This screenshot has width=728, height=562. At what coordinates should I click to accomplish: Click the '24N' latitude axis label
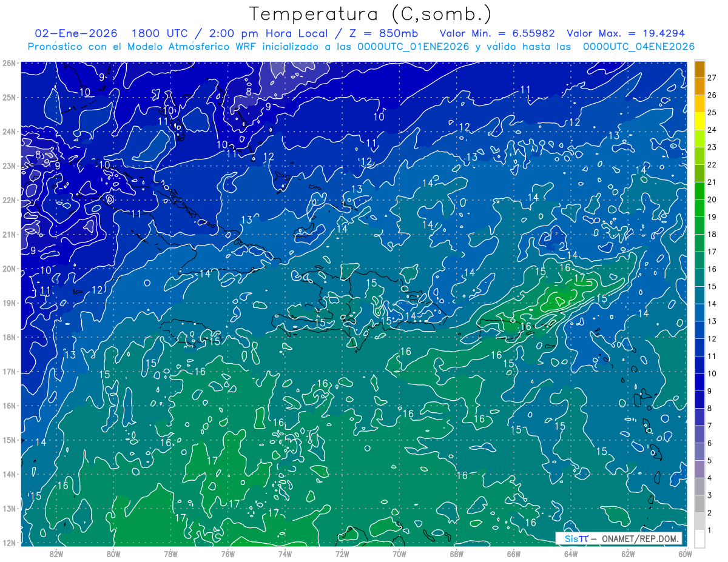pos(9,132)
